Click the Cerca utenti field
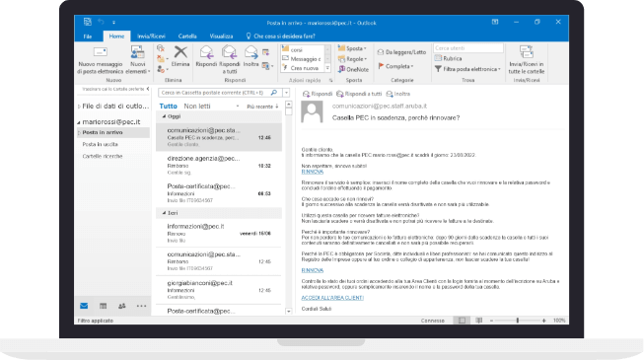The width and height of the screenshot is (644, 360). (468, 48)
